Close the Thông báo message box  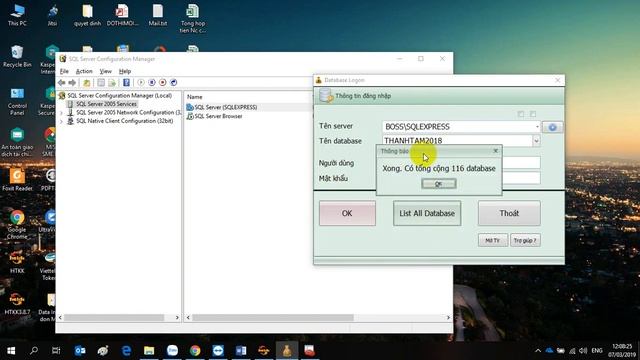(x=496, y=151)
